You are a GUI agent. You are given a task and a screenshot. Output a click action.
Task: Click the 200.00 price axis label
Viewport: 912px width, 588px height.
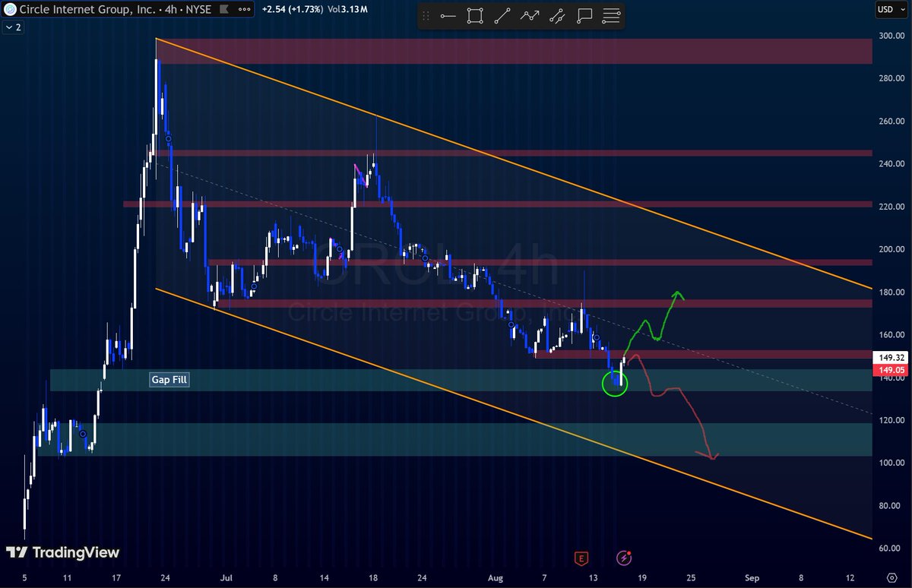click(x=891, y=249)
